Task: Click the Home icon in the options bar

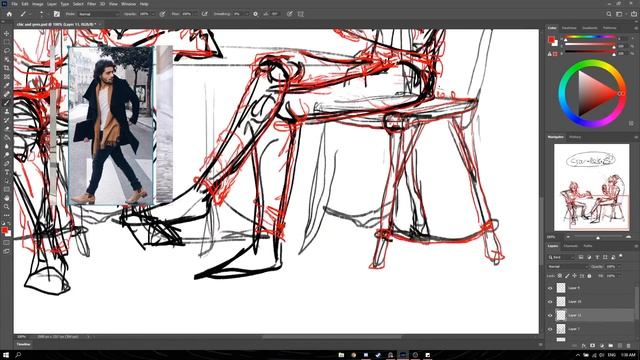Action: tap(9, 14)
